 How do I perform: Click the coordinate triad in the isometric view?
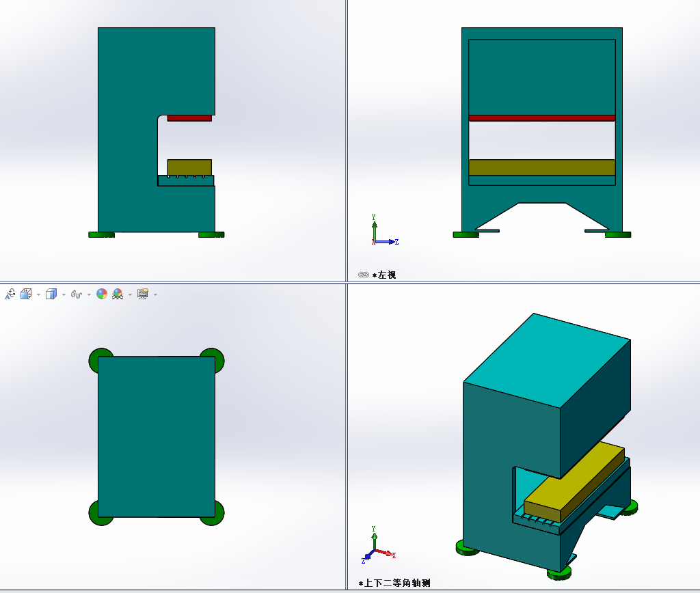coord(379,544)
